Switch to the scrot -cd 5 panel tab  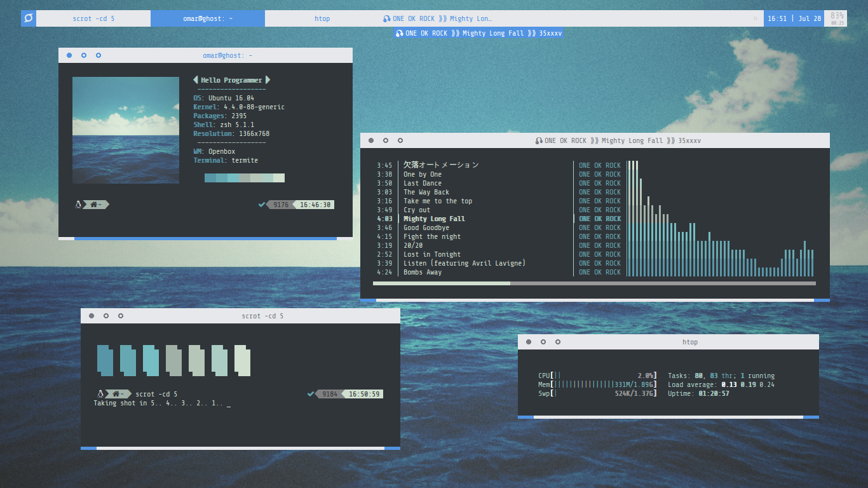coord(93,18)
